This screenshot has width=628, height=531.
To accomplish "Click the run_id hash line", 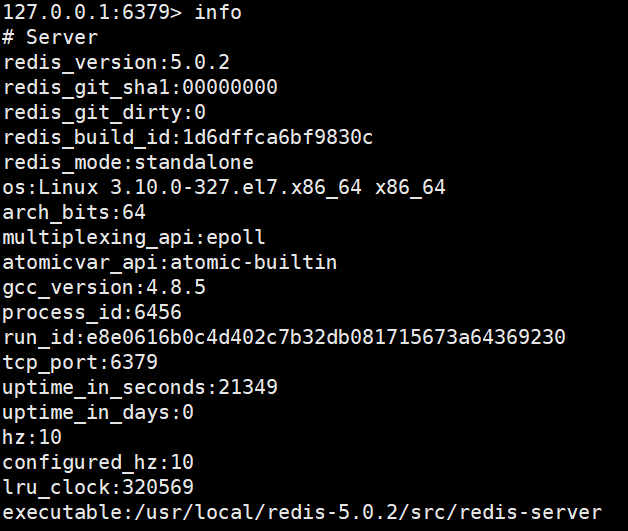I will coord(284,337).
